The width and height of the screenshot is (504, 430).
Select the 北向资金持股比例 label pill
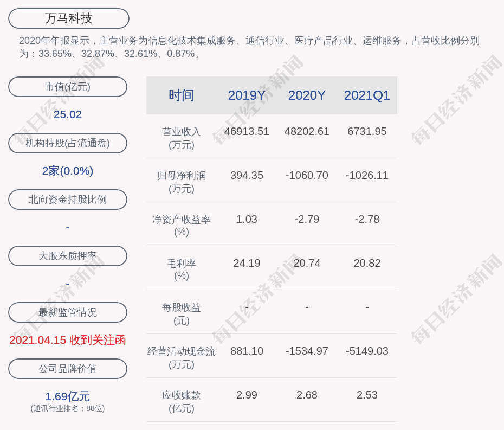pos(68,200)
